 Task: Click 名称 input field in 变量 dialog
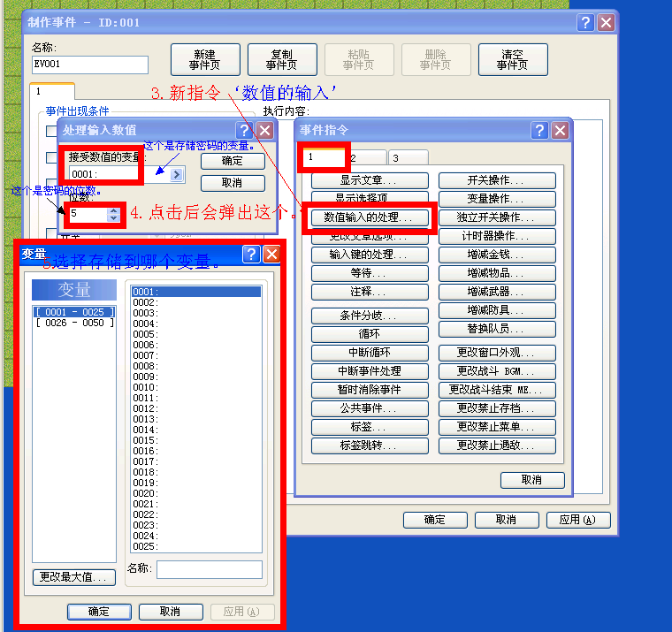[x=210, y=569]
